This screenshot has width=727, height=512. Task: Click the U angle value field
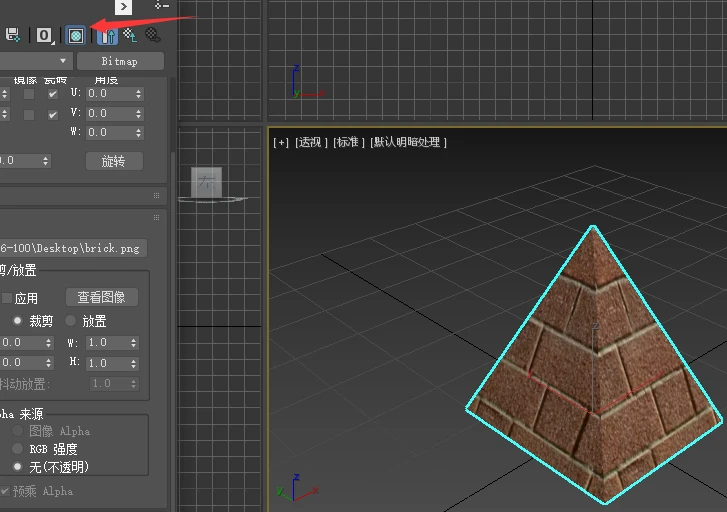tap(109, 94)
